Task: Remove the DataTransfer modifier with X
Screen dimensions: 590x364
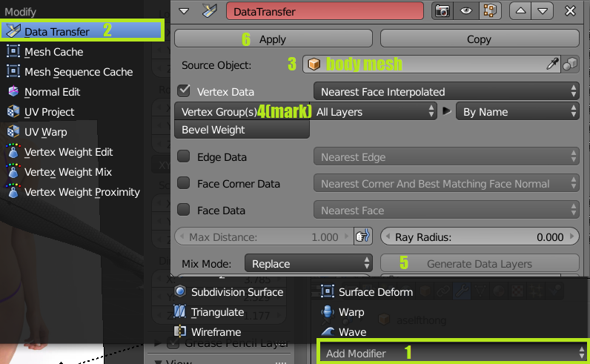Action: (570, 11)
